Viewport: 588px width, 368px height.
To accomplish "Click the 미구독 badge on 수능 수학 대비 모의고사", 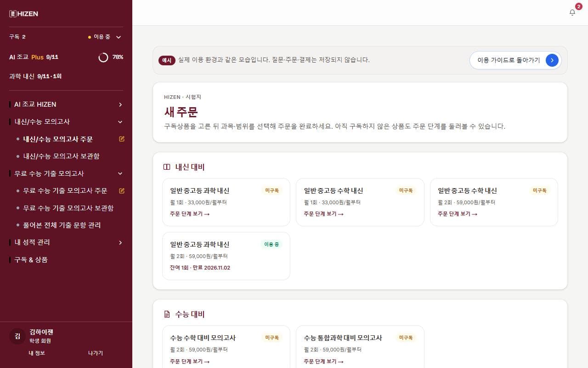I will pos(271,338).
